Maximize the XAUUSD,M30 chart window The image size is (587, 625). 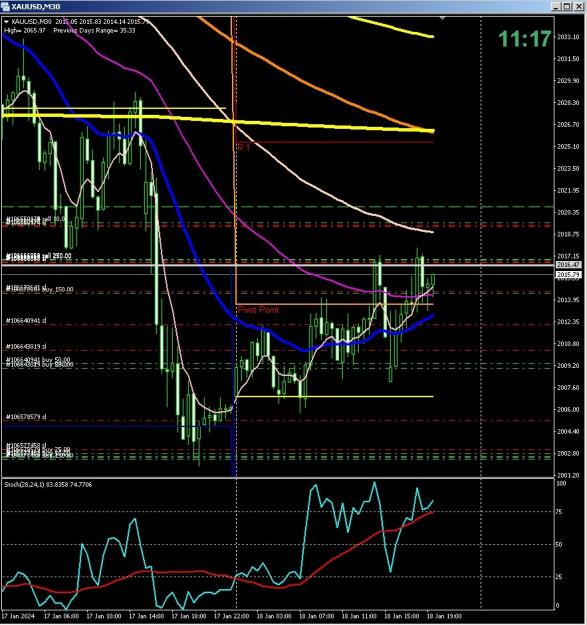[567, 6]
